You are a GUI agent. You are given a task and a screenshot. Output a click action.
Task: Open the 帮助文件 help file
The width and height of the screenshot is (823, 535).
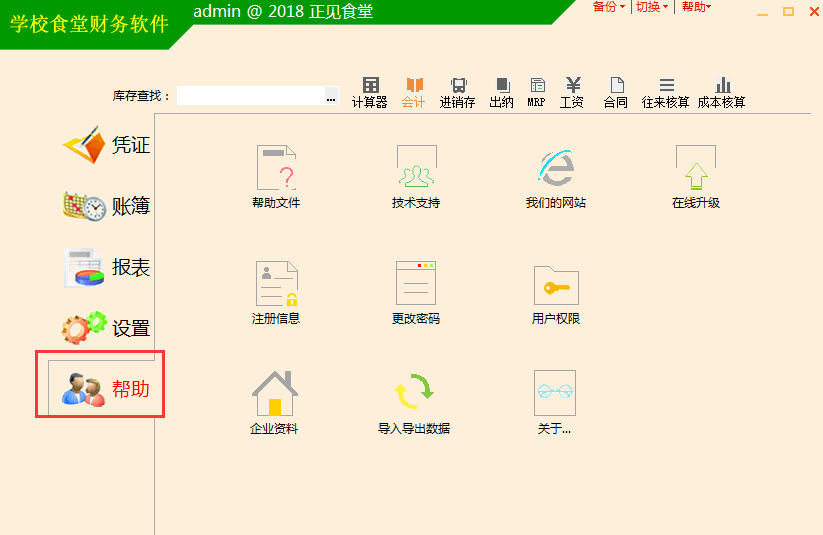tap(276, 176)
